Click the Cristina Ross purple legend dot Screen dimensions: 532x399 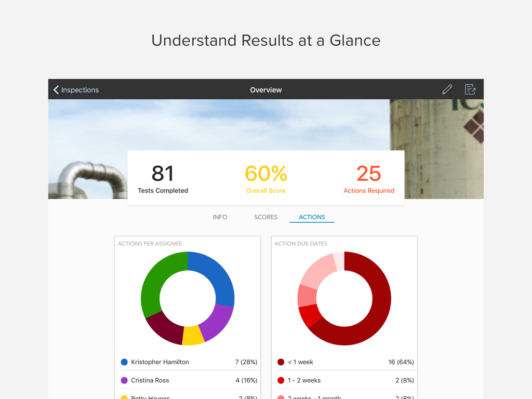tap(124, 380)
